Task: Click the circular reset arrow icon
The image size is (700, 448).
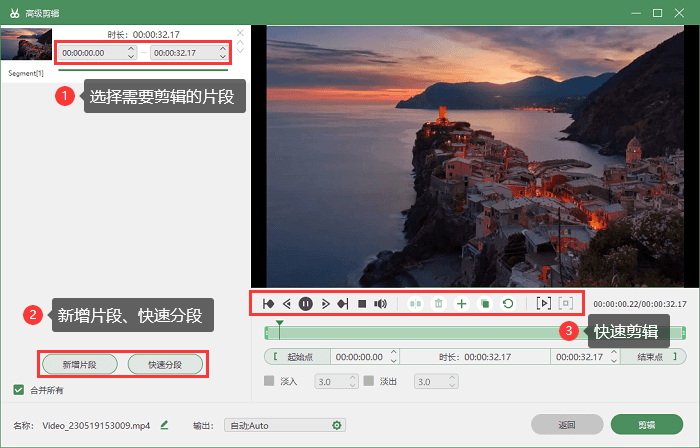Action: [x=508, y=304]
